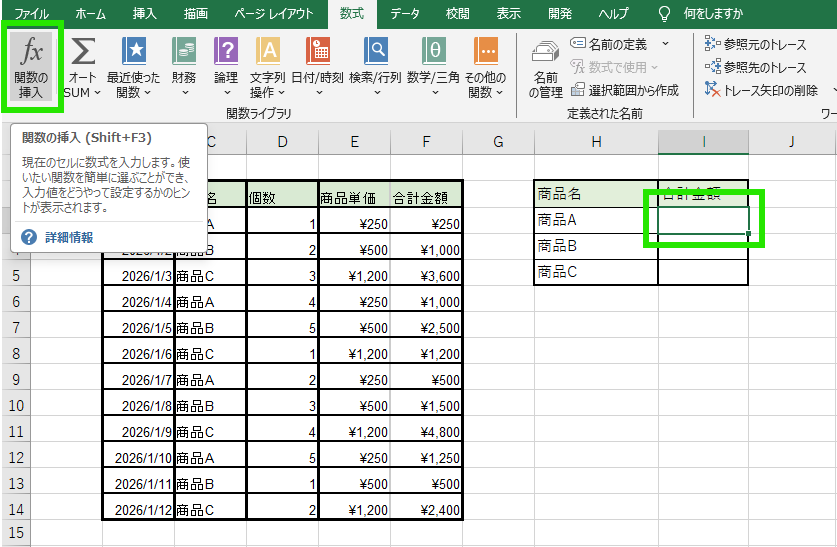Open Lookup/Reference (検索/行列) functions icon
Viewport: 837px width, 547px height.
376,52
